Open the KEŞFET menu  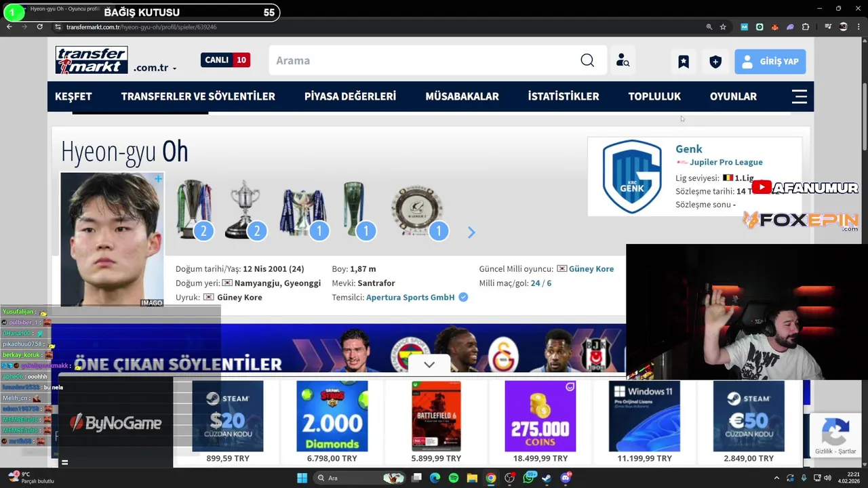73,96
